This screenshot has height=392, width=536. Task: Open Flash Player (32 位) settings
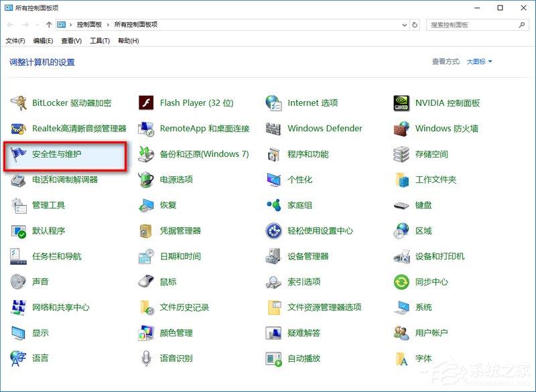[x=196, y=103]
